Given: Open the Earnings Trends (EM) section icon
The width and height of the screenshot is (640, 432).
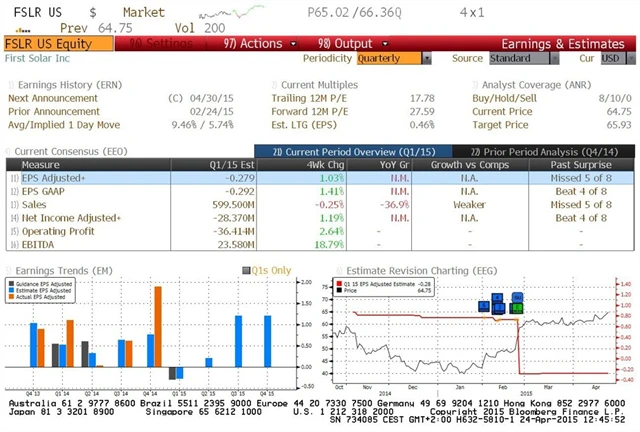Looking at the screenshot, I should 9,269.
